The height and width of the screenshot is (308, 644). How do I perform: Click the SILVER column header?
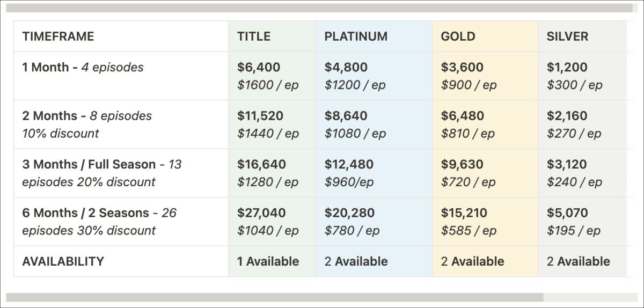click(x=567, y=36)
